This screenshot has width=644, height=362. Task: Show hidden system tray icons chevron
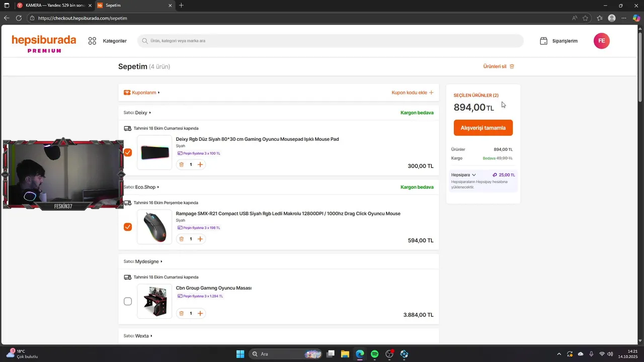[558, 354]
